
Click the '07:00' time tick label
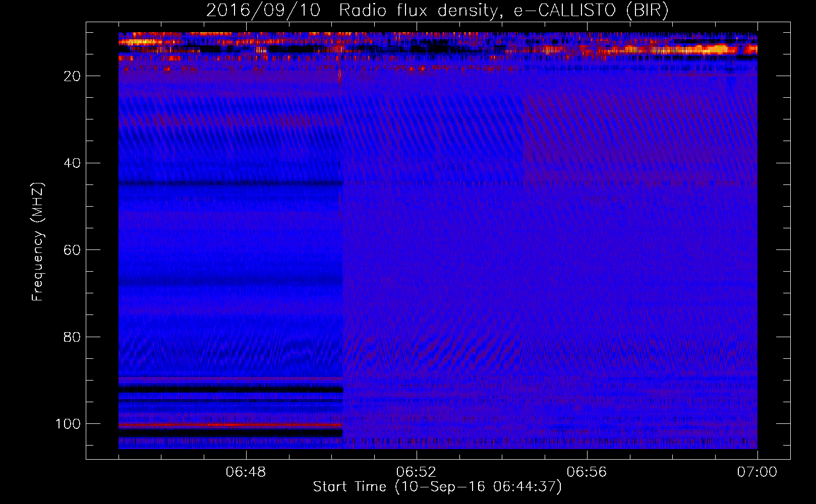click(757, 472)
